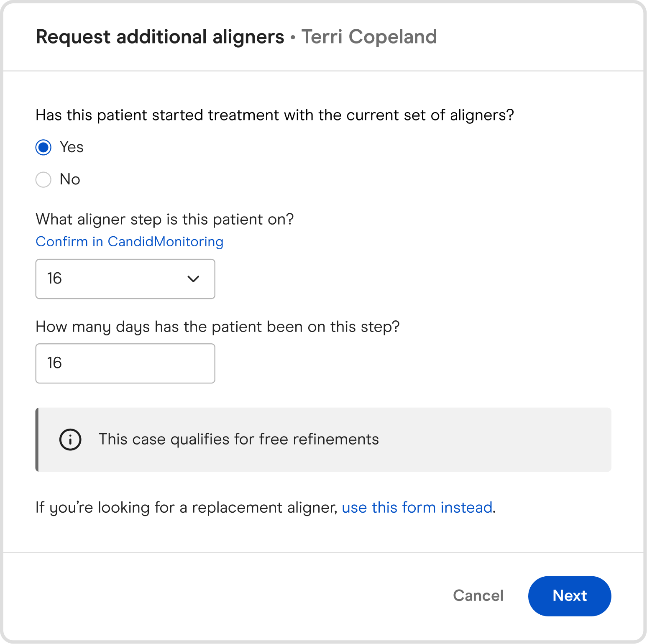Choose the No radio option

point(43,180)
